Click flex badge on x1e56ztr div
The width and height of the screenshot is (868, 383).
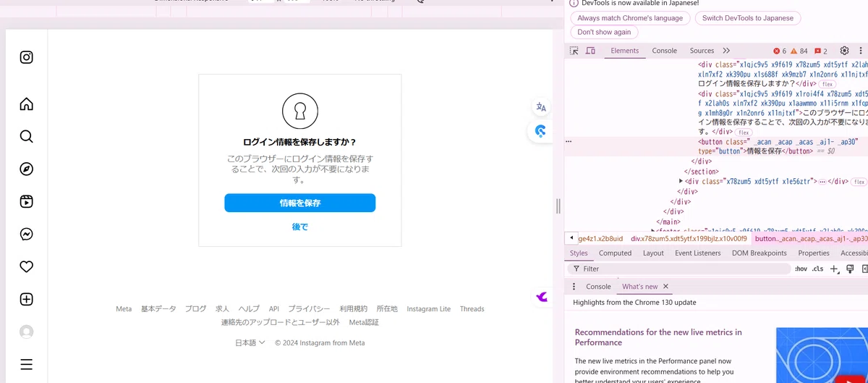[x=859, y=181]
